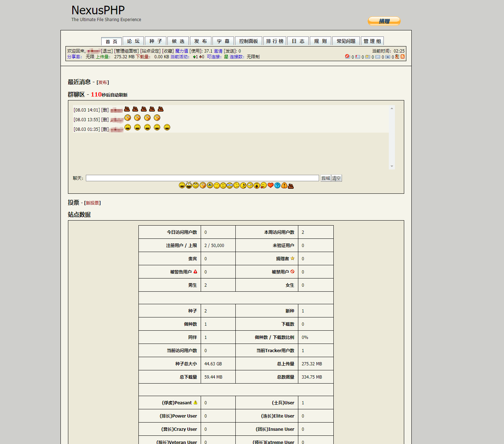The width and height of the screenshot is (504, 444).
Task: Insert the red heart emoticon
Action: click(270, 185)
